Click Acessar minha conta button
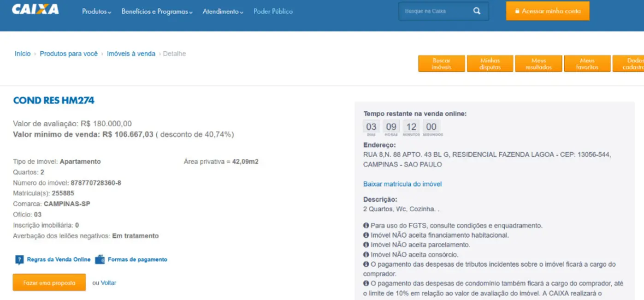 547,11
